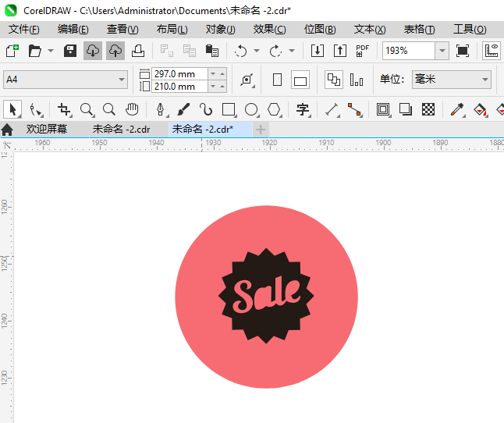
Task: Select the second magnifier zoom icon
Action: coord(109,109)
